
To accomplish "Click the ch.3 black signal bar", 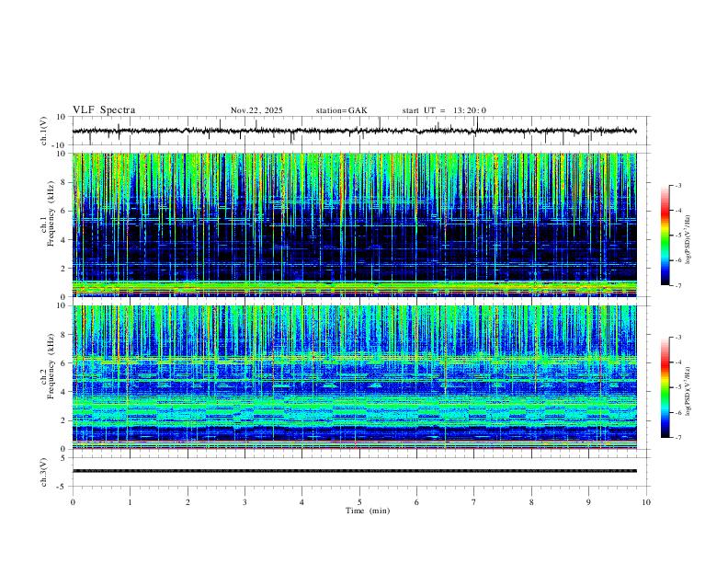I will (x=354, y=471).
